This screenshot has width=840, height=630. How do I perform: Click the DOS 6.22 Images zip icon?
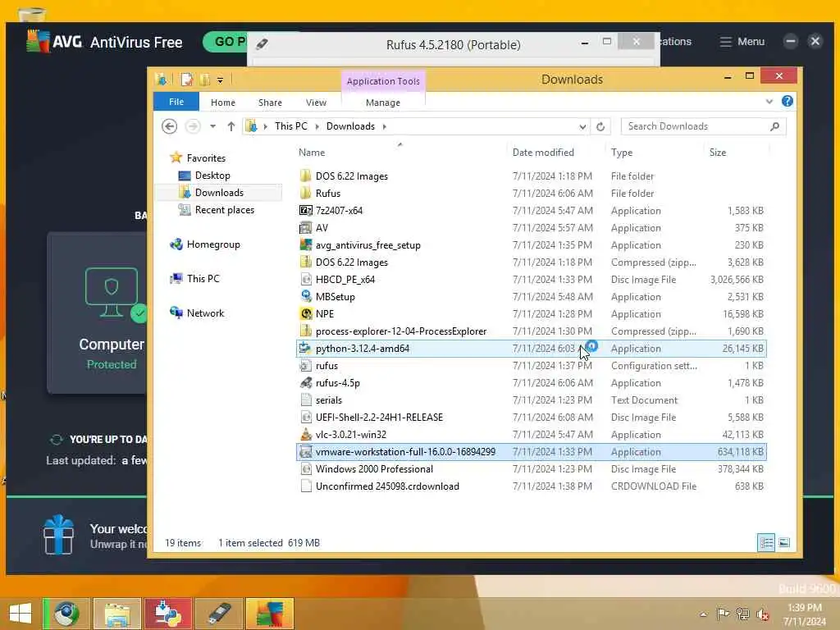[x=305, y=262]
